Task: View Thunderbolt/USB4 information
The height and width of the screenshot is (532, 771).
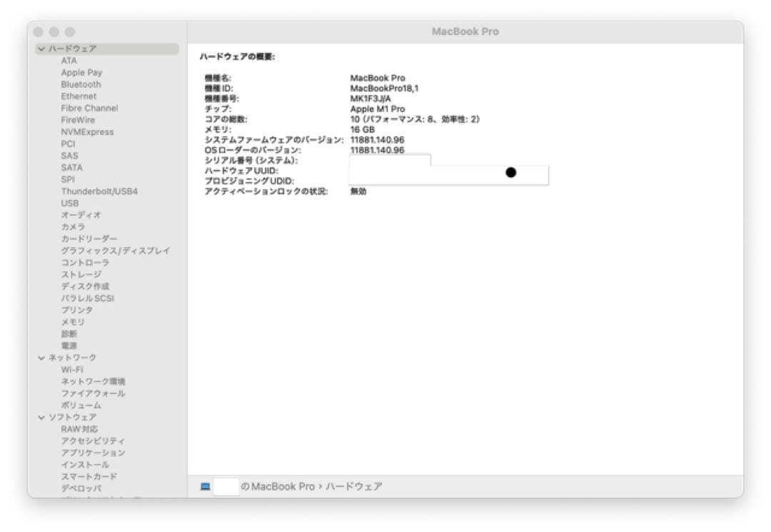Action: click(100, 191)
